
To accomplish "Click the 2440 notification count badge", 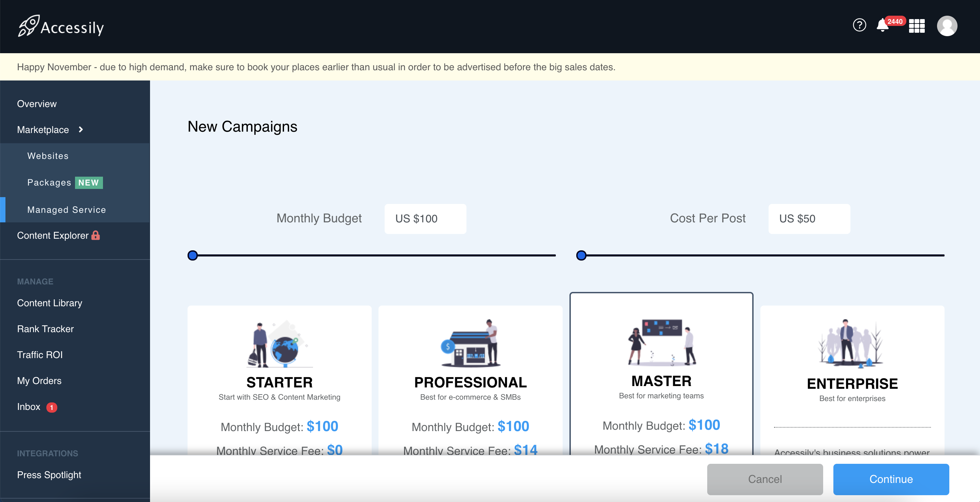I will point(895,21).
